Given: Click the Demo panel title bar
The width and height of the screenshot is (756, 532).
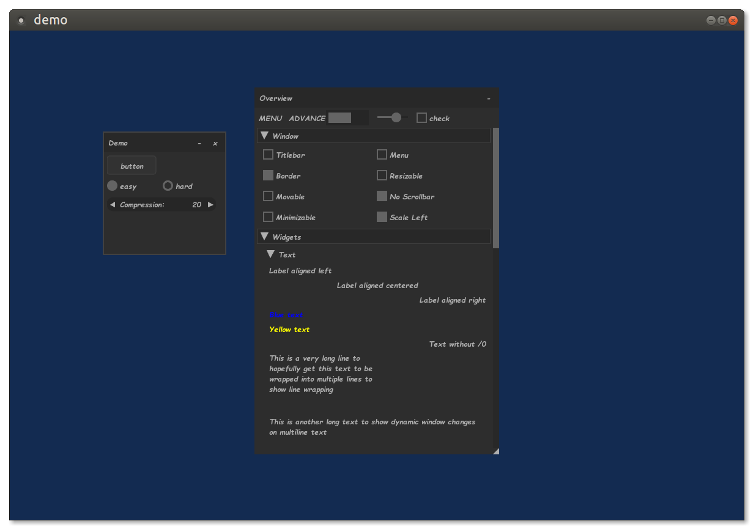Looking at the screenshot, I should 165,143.
